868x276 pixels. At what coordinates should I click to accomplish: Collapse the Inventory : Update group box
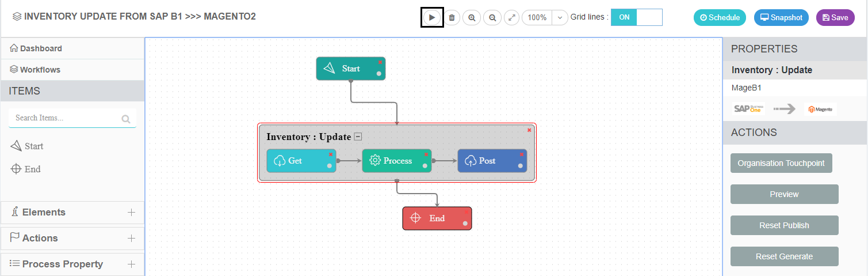358,137
